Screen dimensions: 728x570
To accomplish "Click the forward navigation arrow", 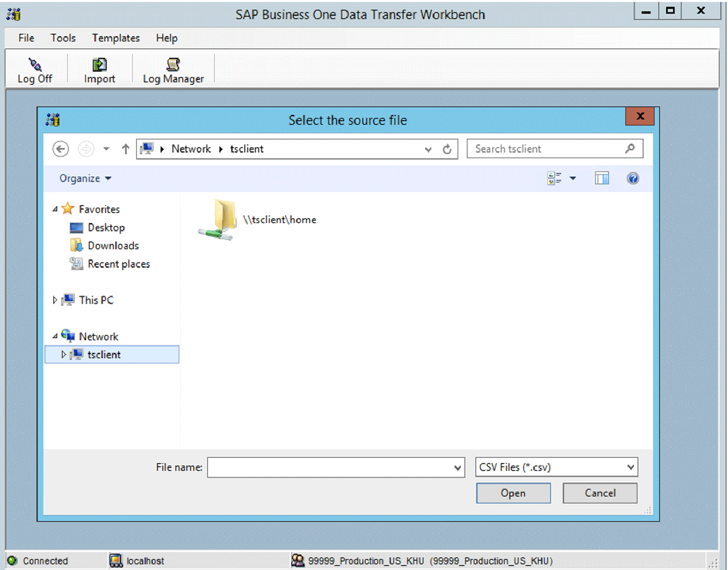I will (86, 149).
